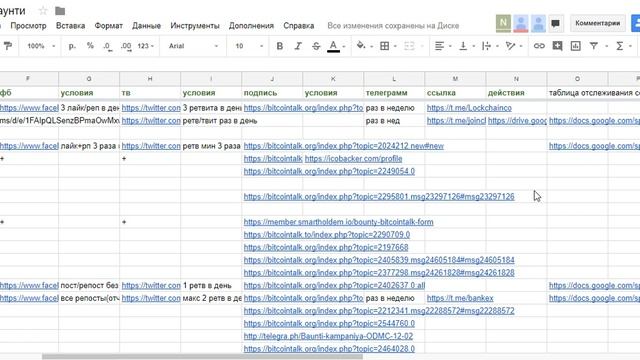
Task: Expand the borders dropdown arrow
Action: pos(395,47)
